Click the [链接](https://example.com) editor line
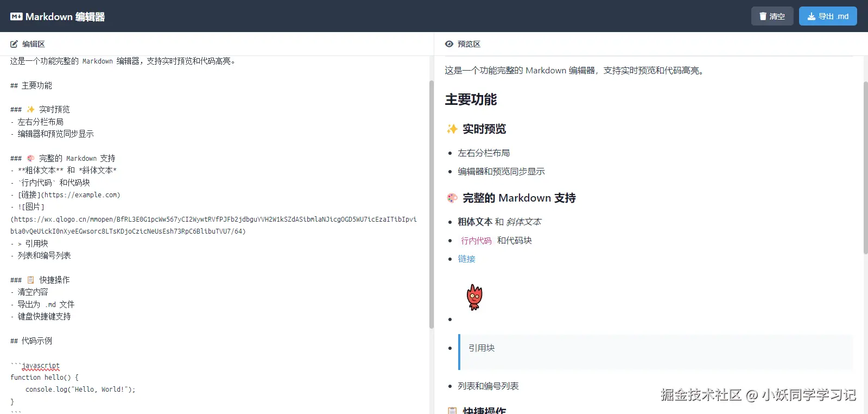The image size is (868, 414). 65,195
